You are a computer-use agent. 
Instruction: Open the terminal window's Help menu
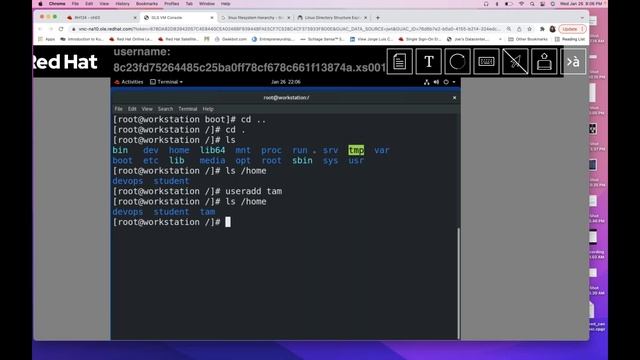pos(208,109)
